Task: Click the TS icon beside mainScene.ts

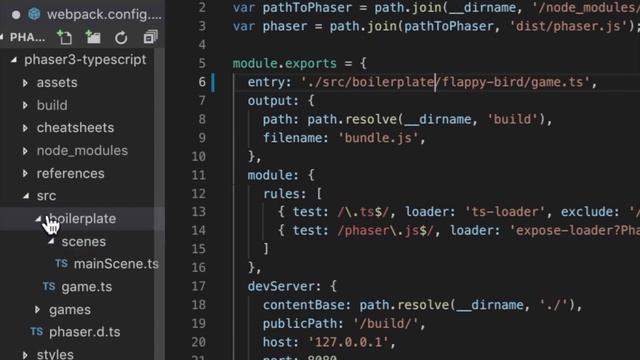Action: [61, 264]
